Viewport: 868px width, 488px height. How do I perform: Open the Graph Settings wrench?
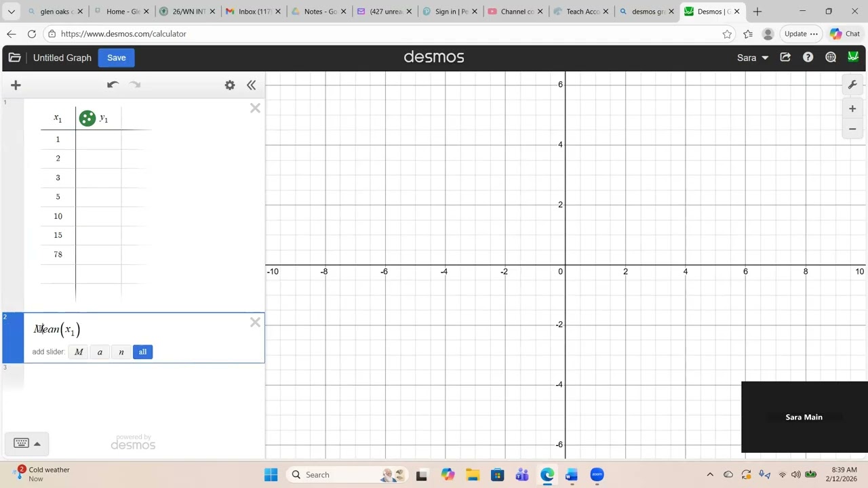click(852, 85)
